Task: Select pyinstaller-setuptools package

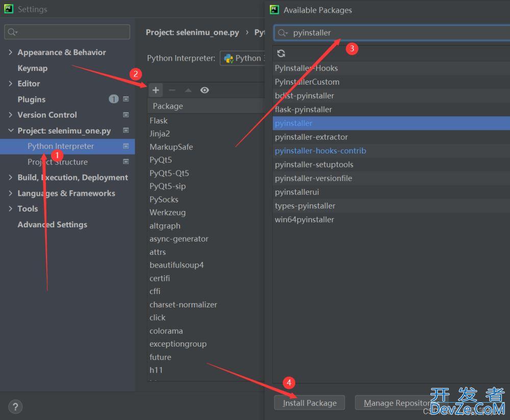Action: click(391, 165)
